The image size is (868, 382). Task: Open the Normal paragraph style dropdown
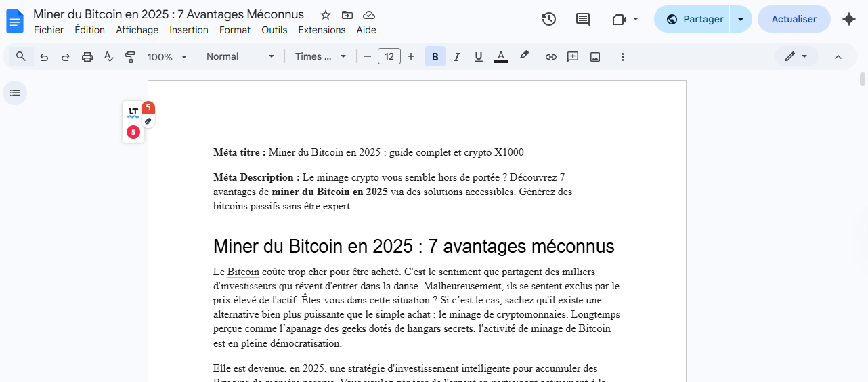point(240,56)
